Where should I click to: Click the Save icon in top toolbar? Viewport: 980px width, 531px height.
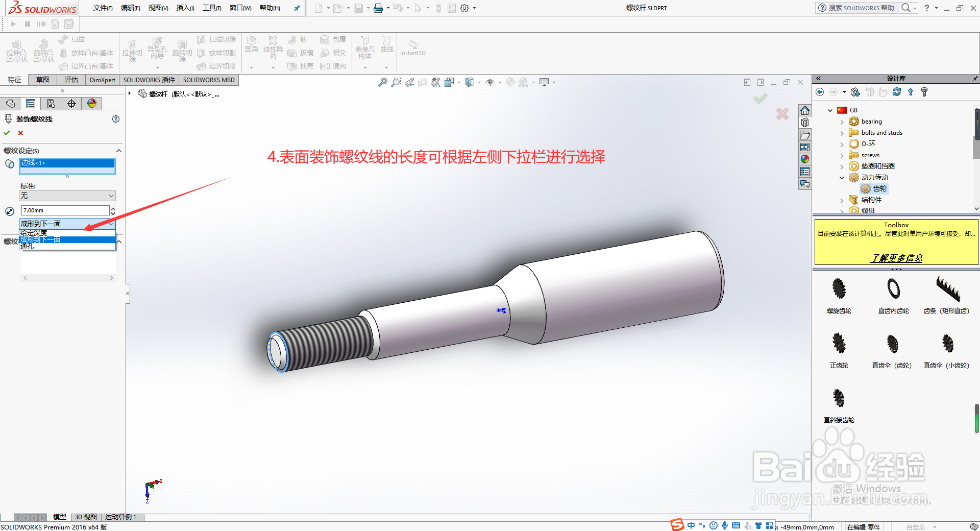[x=358, y=8]
